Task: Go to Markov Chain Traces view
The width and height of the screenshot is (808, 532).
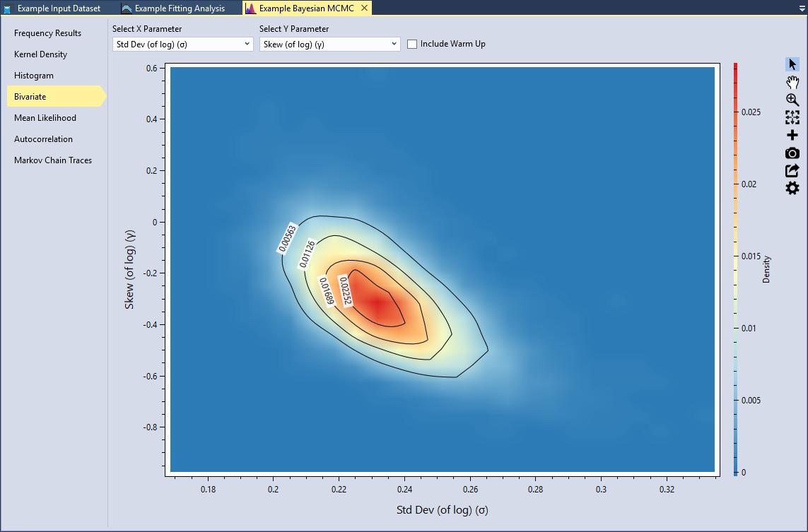Action: click(x=53, y=160)
